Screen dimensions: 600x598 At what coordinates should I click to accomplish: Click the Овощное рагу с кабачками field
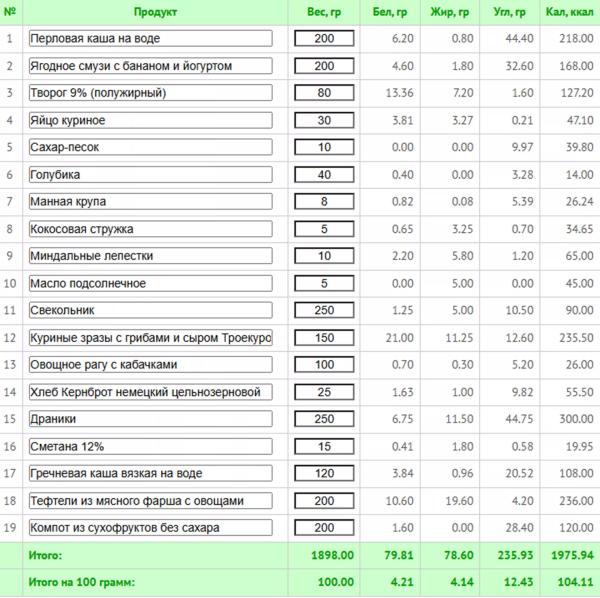tap(150, 364)
